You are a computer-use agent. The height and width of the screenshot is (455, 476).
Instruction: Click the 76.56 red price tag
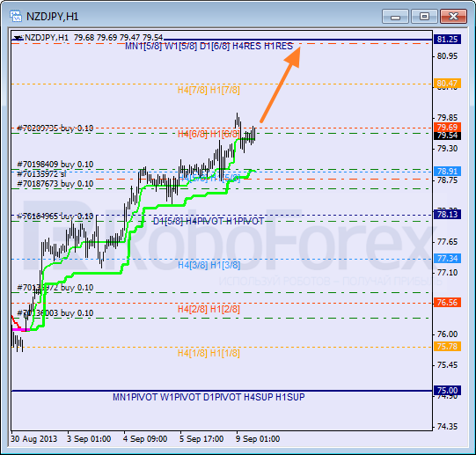pos(448,302)
